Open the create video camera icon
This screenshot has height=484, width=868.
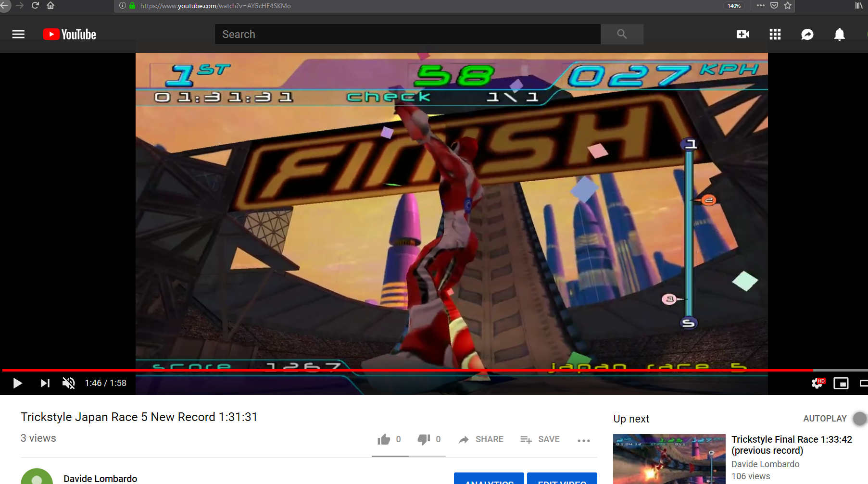tap(742, 34)
